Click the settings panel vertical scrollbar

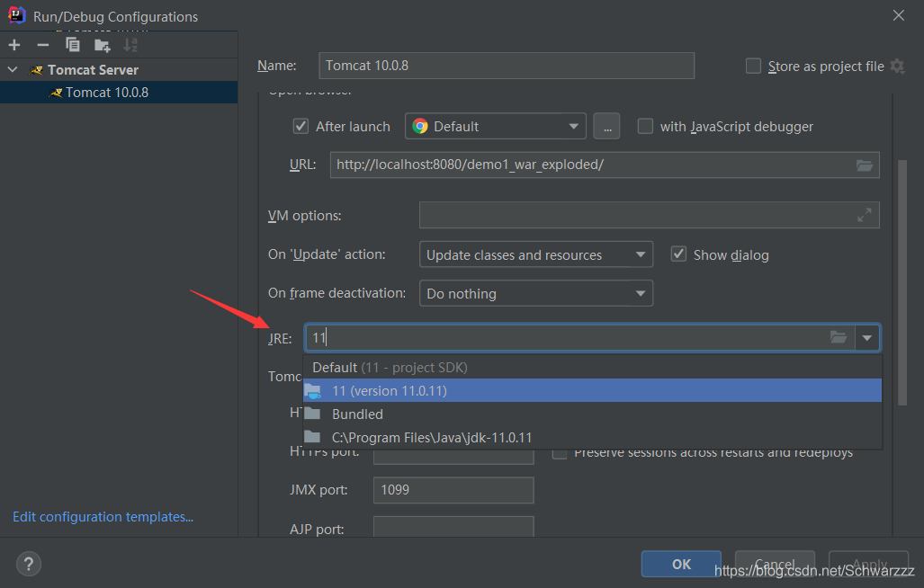tap(902, 282)
